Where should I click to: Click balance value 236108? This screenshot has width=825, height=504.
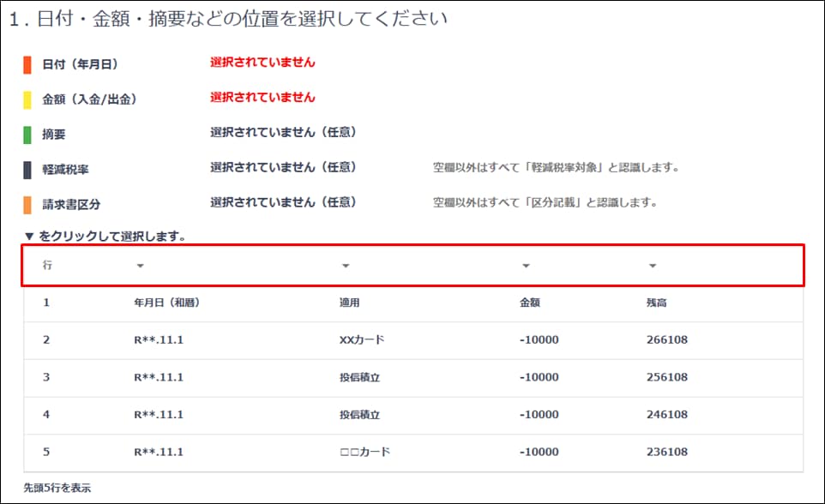pos(667,452)
